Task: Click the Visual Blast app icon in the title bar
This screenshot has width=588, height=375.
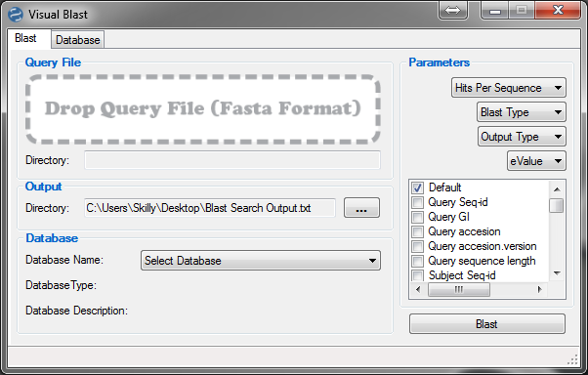Action: pyautogui.click(x=16, y=15)
